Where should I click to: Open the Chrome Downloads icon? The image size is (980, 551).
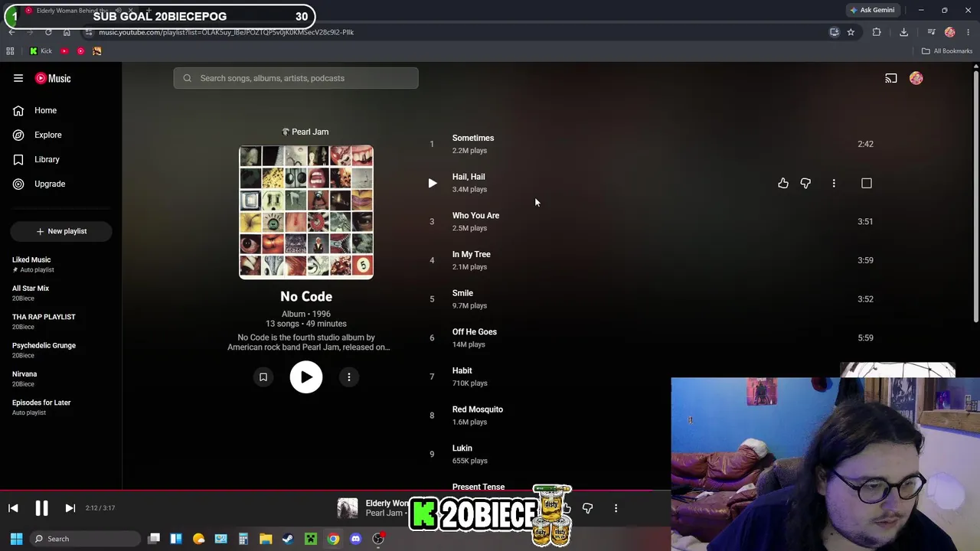coord(903,32)
